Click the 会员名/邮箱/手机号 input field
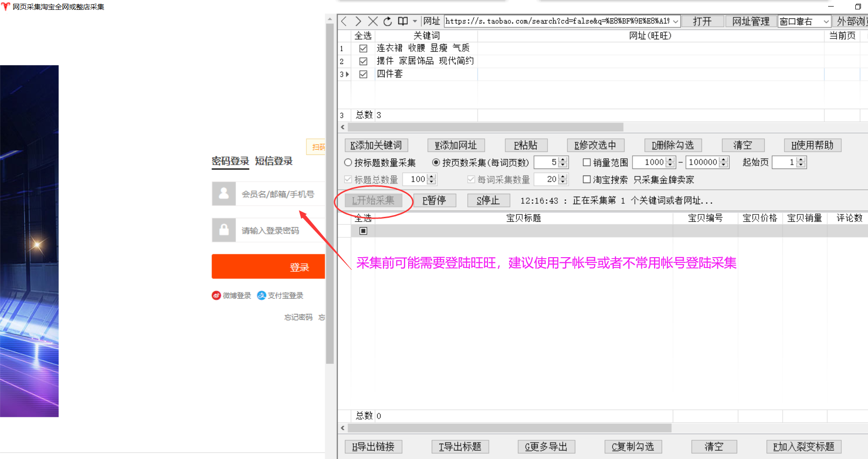Viewport: 868px width, 459px height. point(280,194)
